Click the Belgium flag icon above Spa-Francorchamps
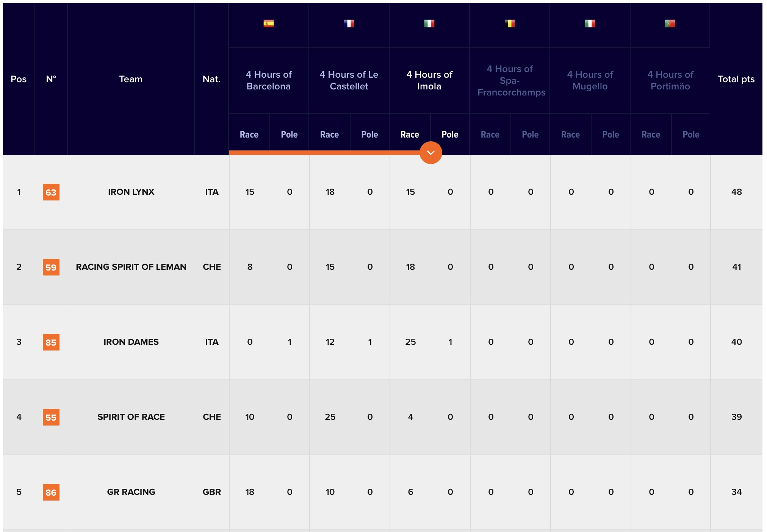 point(510,23)
